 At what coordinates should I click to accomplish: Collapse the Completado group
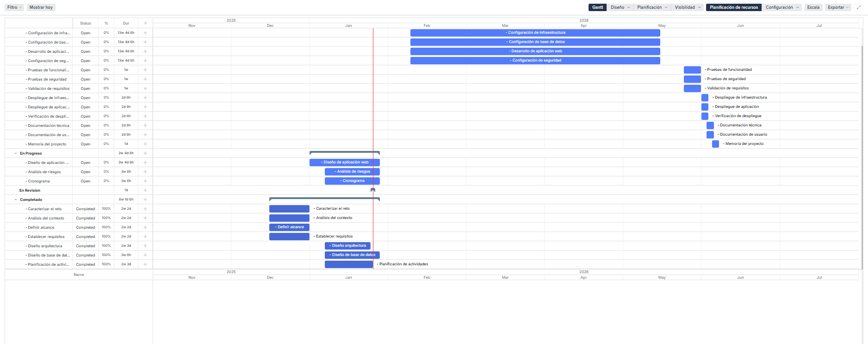tap(16, 200)
